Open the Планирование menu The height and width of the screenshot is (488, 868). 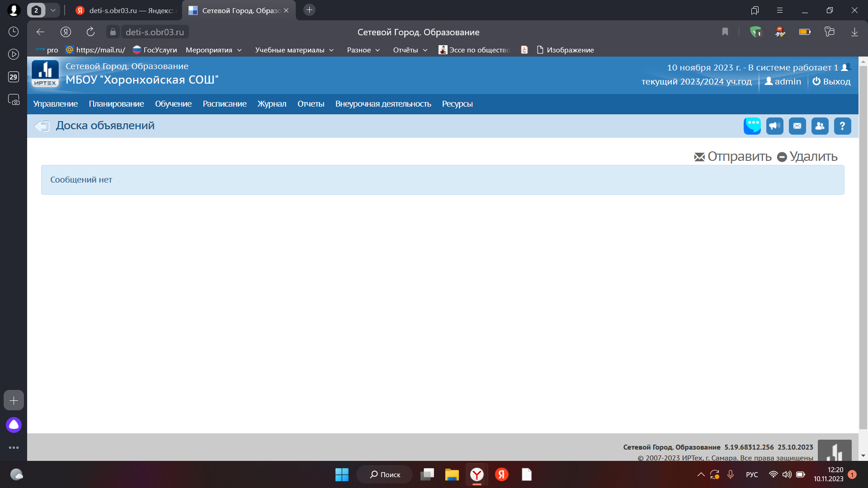[x=116, y=104]
